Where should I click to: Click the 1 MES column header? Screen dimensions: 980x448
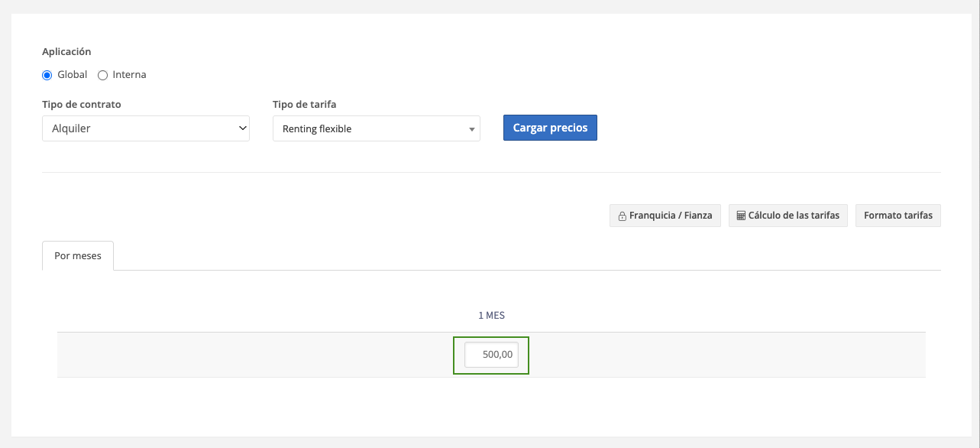click(x=491, y=316)
